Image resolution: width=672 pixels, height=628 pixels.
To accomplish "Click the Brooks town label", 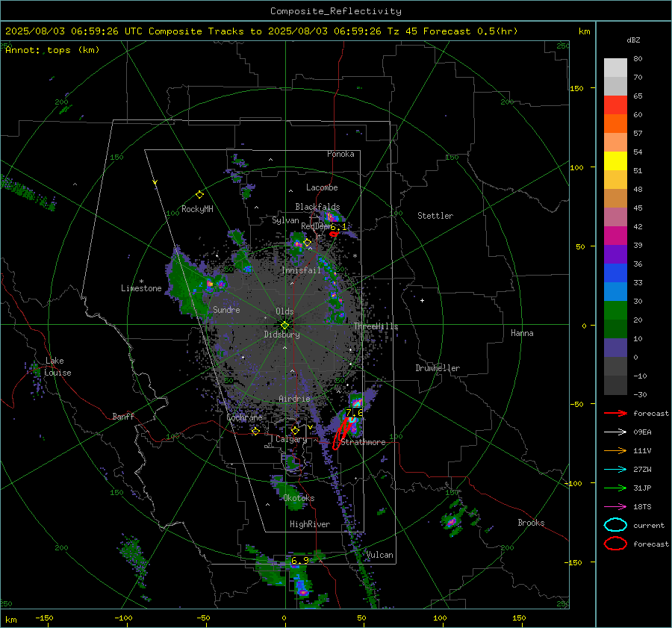I will click(531, 523).
